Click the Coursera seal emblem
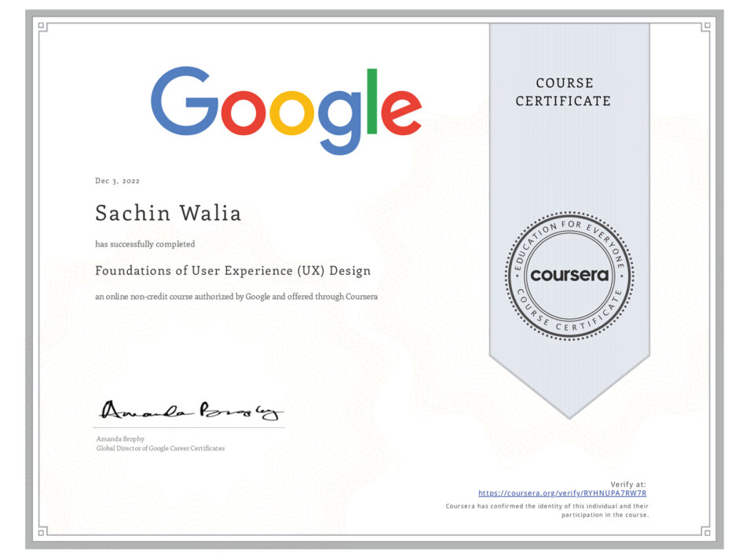 [x=569, y=276]
